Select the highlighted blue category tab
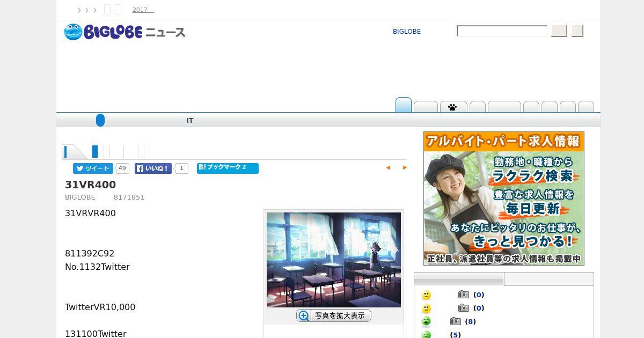644x338 pixels. [x=404, y=105]
